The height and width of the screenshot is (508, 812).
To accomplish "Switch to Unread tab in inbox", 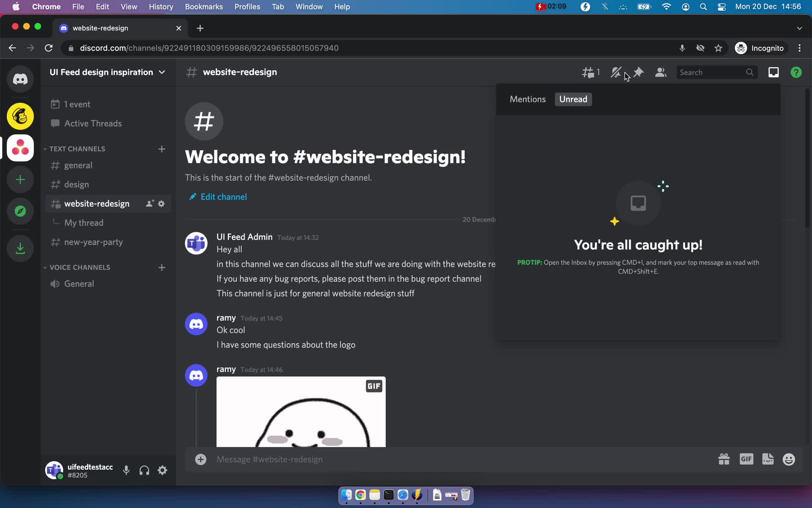I will coord(573,99).
